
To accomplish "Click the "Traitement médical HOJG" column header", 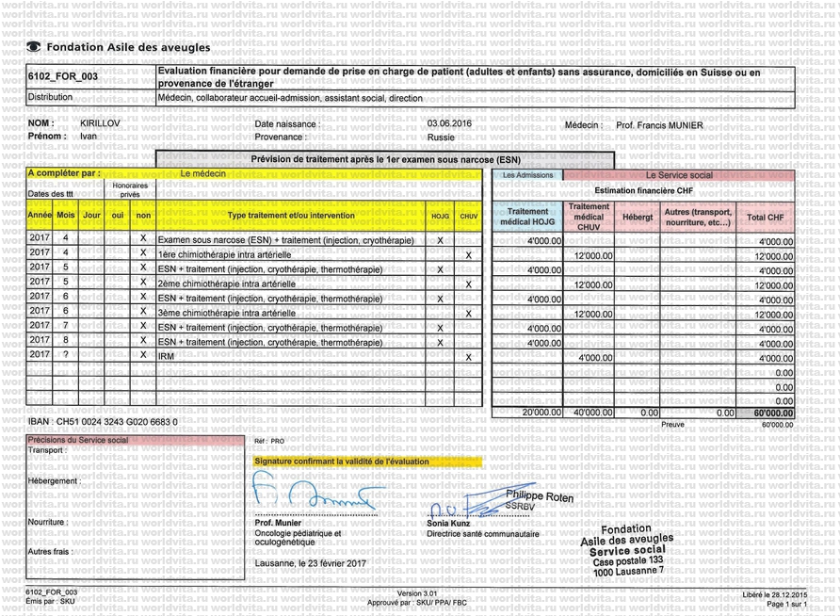I will (x=527, y=217).
